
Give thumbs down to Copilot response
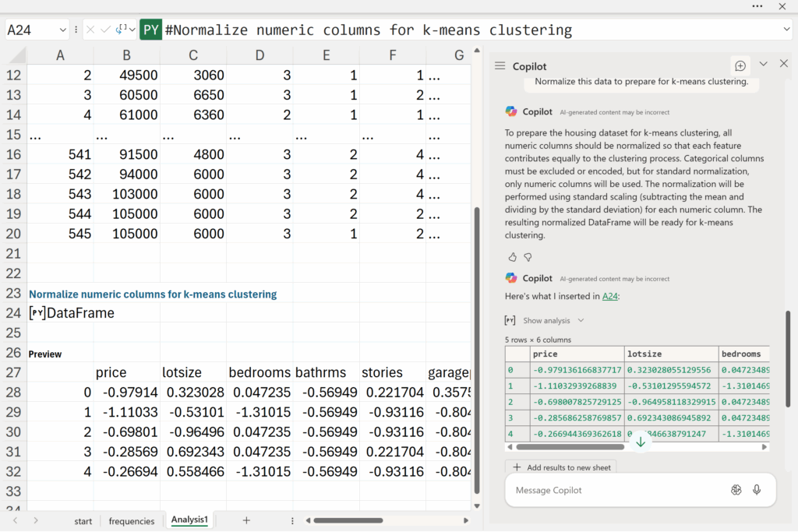point(528,257)
